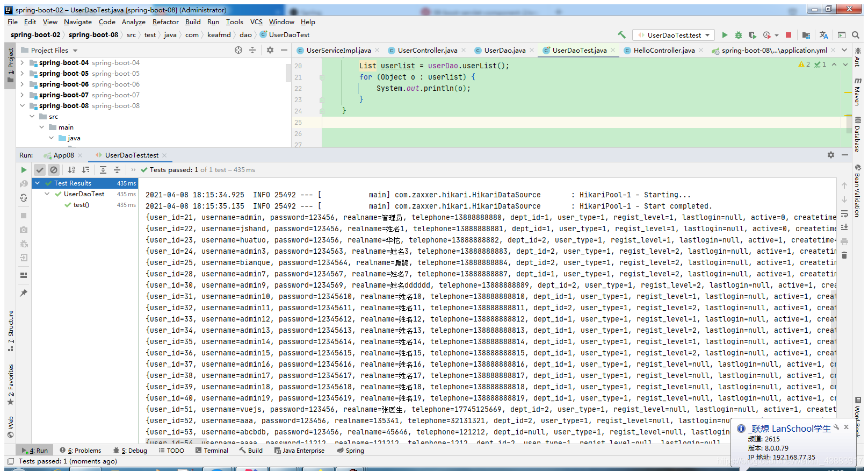Viewport: 868px width, 471px height.
Task: Expand the spring-boot-04 module
Action: [22, 63]
